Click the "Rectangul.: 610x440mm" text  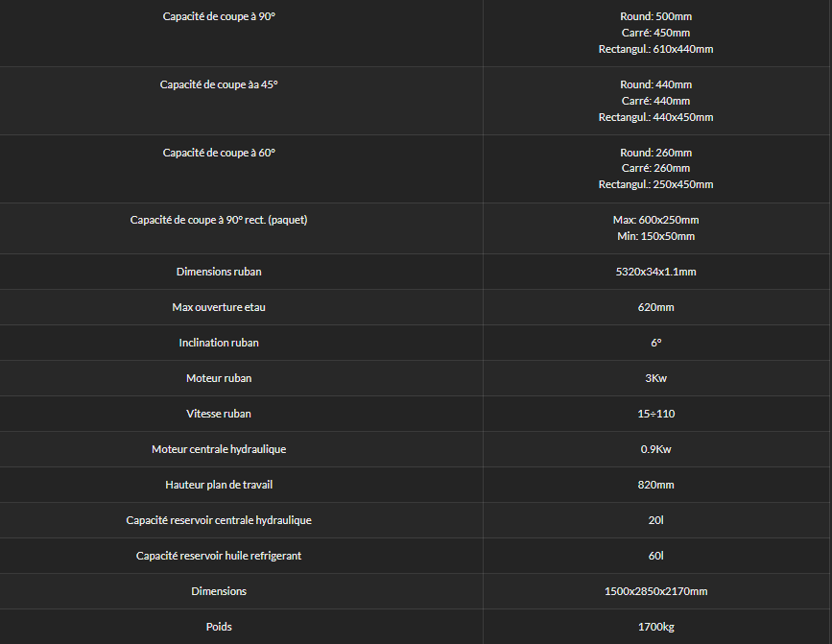point(655,49)
